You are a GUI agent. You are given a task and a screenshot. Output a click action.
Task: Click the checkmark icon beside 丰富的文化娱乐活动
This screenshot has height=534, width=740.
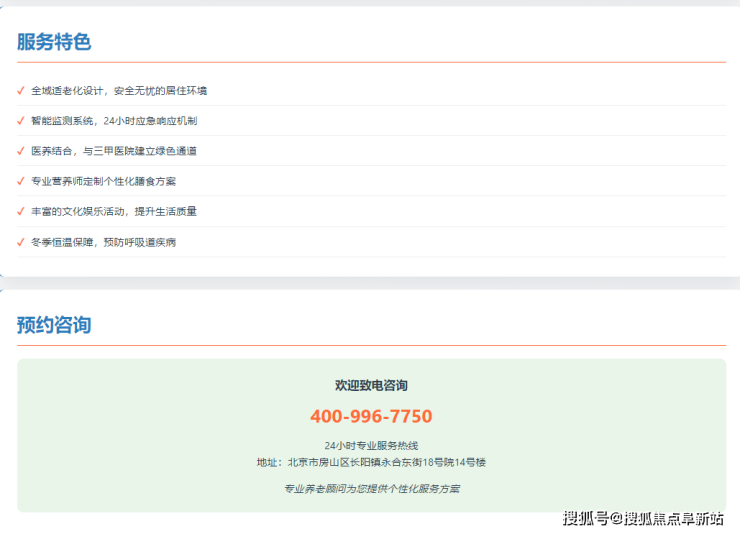(x=21, y=211)
